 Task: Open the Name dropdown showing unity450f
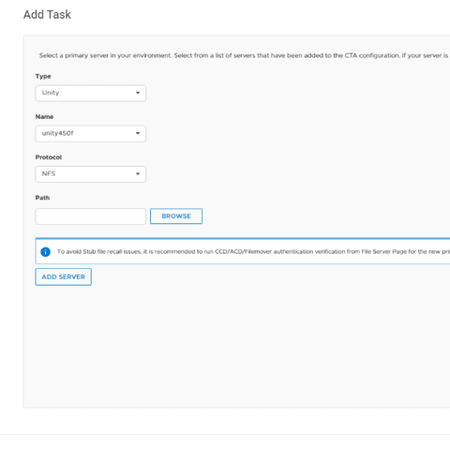tap(91, 134)
